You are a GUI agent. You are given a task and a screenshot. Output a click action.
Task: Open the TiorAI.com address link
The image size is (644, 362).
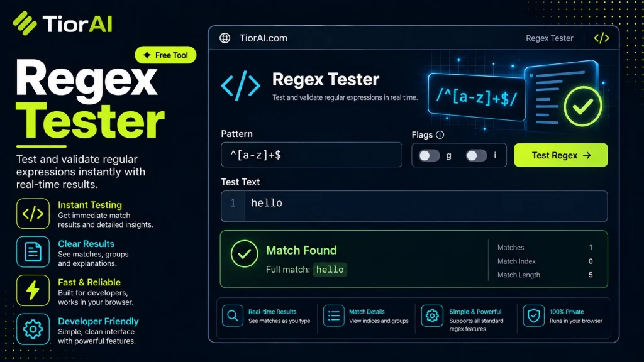coord(264,38)
